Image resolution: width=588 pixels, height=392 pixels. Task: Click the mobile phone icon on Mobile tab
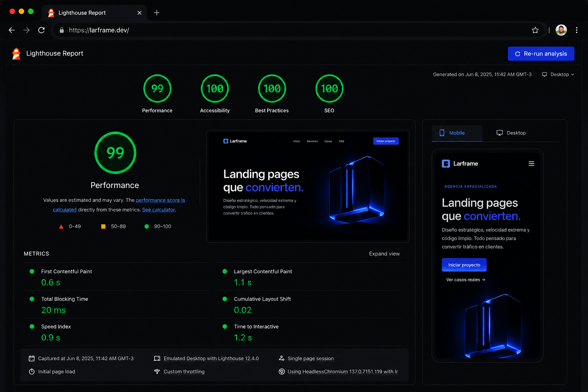click(x=442, y=133)
